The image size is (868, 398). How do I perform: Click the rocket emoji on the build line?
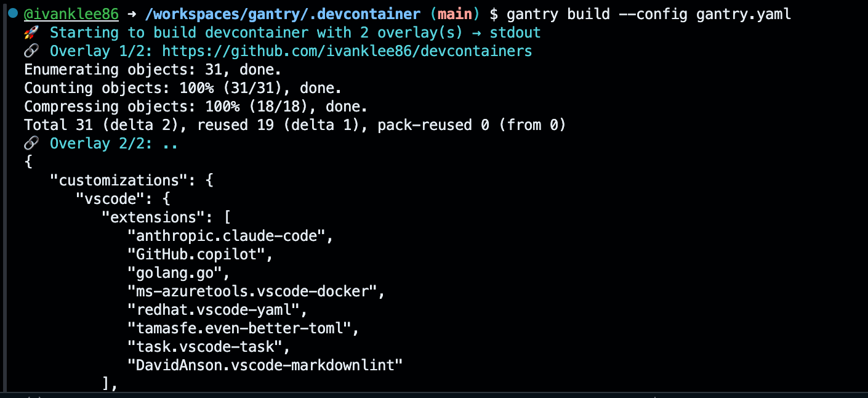click(31, 33)
